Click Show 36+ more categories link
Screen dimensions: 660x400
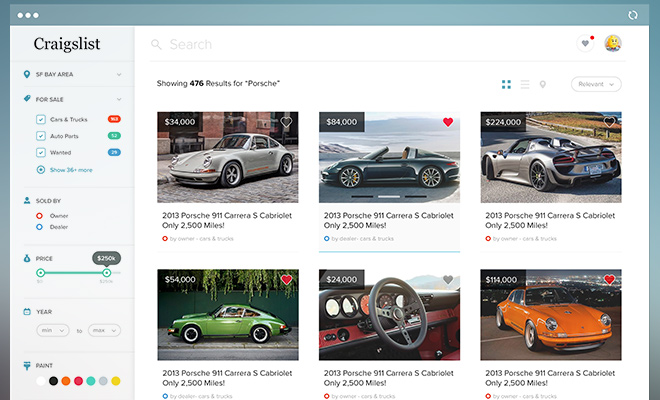71,170
